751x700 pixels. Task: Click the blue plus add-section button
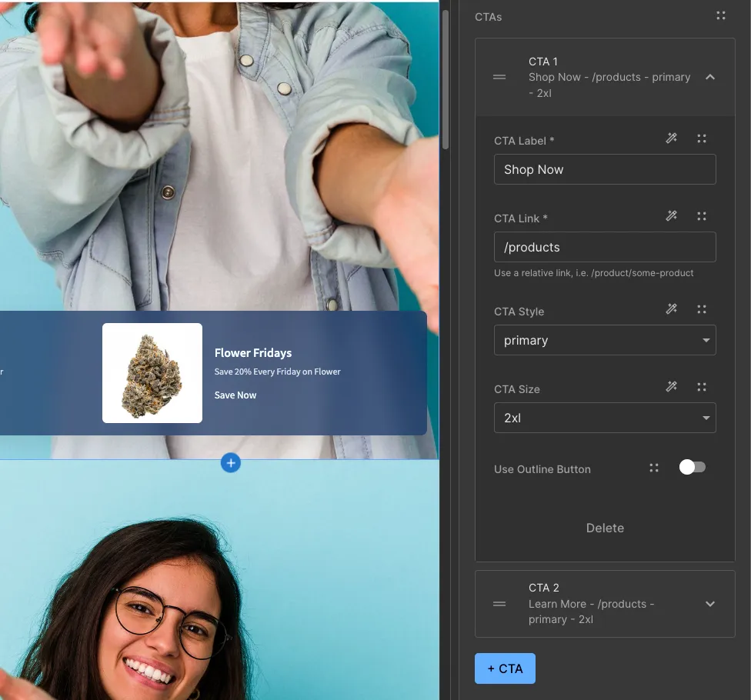pyautogui.click(x=231, y=463)
